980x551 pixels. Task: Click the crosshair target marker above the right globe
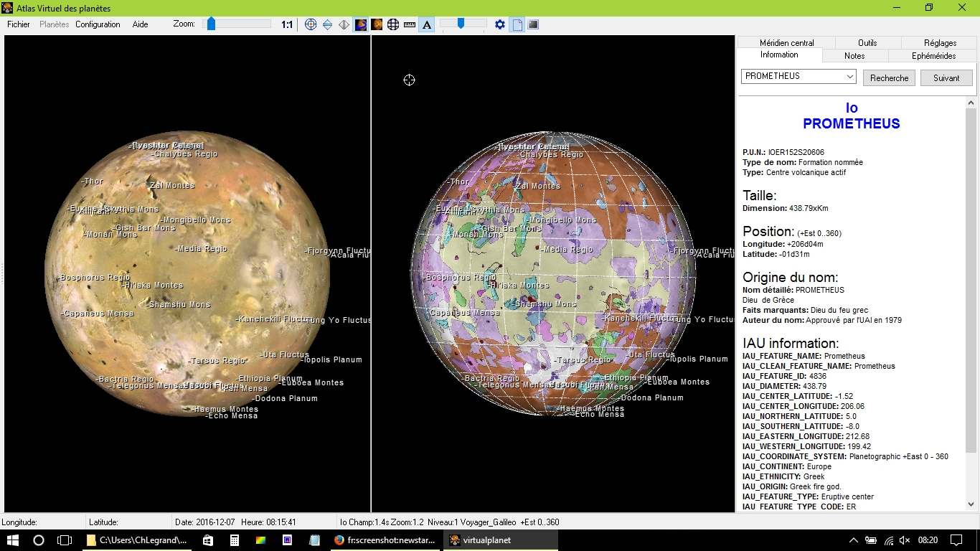pyautogui.click(x=409, y=80)
